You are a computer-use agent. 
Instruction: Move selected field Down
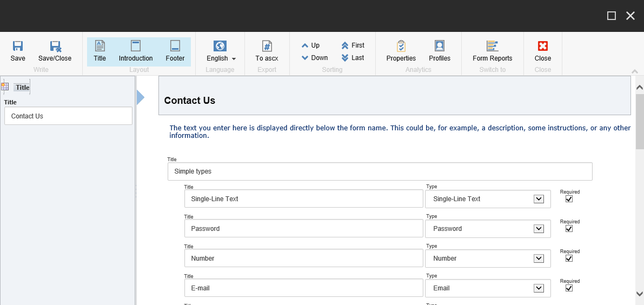tap(314, 58)
